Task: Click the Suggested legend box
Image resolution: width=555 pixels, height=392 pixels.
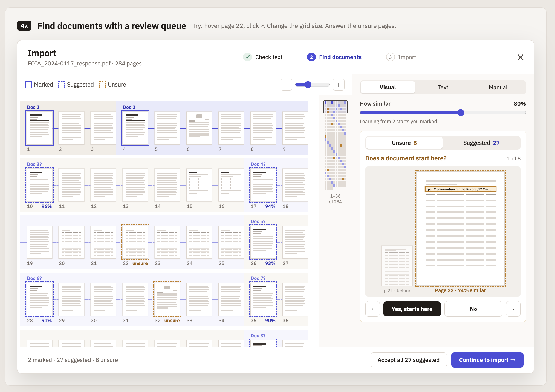Action: pyautogui.click(x=62, y=85)
